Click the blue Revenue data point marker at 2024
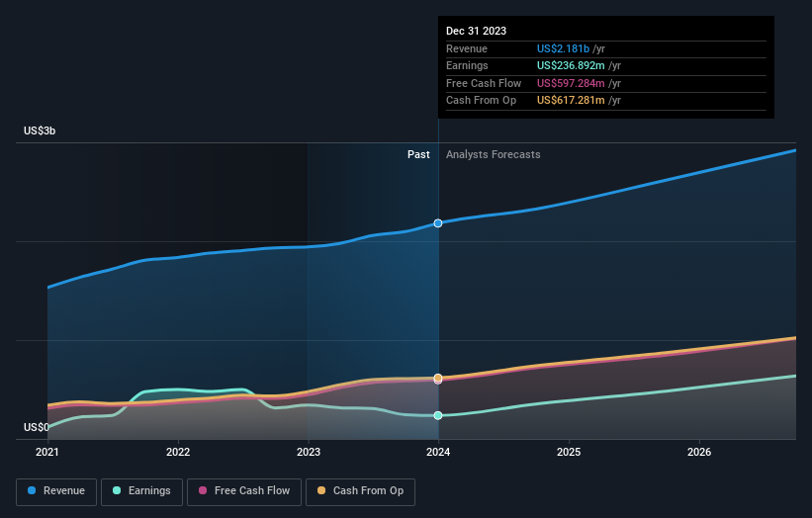The height and width of the screenshot is (518, 812). tap(438, 223)
